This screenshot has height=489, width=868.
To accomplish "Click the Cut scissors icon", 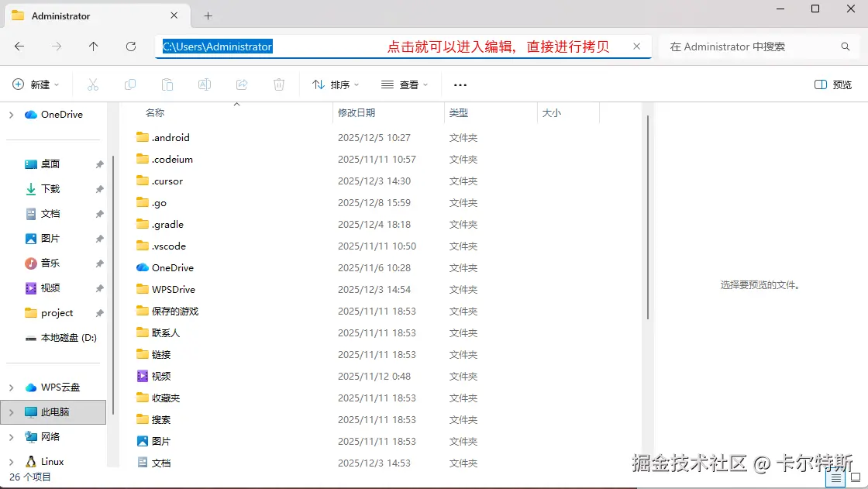I will [x=93, y=84].
